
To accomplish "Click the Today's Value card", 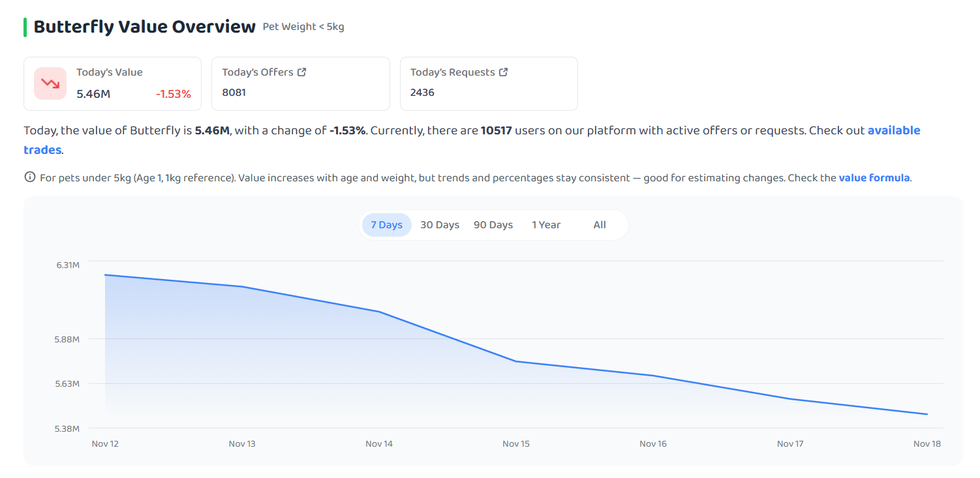I will coord(113,83).
